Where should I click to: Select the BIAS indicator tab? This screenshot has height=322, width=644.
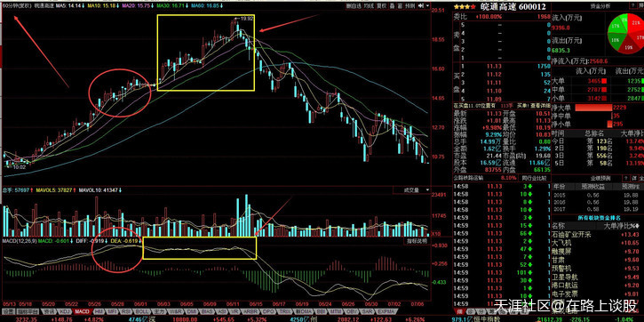[207, 311]
